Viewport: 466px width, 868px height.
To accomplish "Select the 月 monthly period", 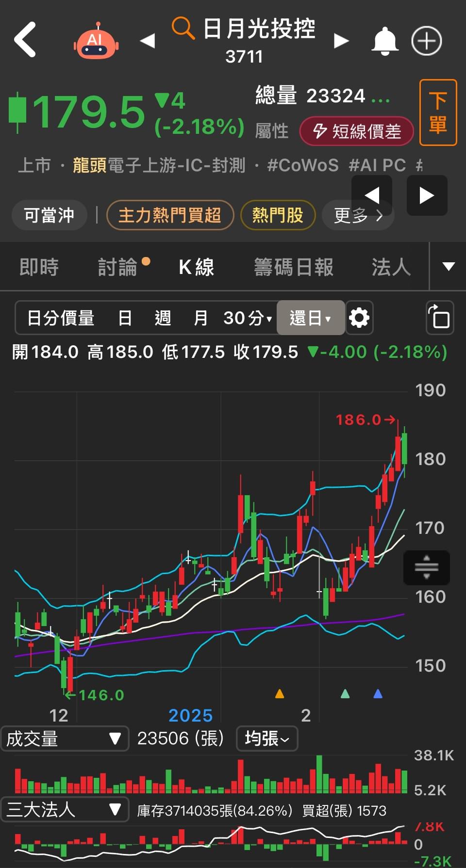I will click(200, 318).
